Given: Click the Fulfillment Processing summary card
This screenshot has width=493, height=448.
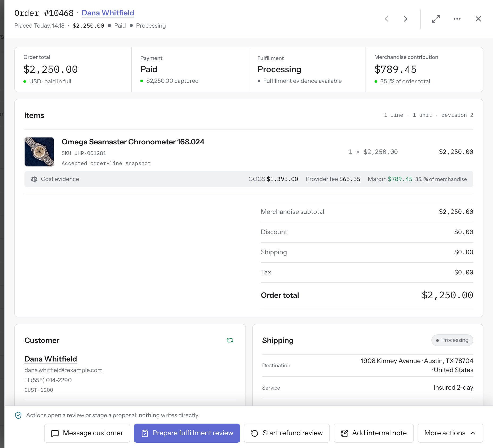Looking at the screenshot, I should pyautogui.click(x=307, y=70).
